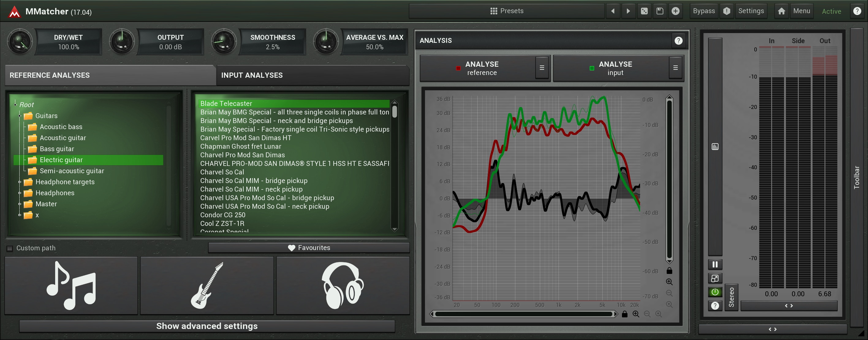This screenshot has height=340, width=868.
Task: Open the Menu in top bar
Action: (x=801, y=11)
